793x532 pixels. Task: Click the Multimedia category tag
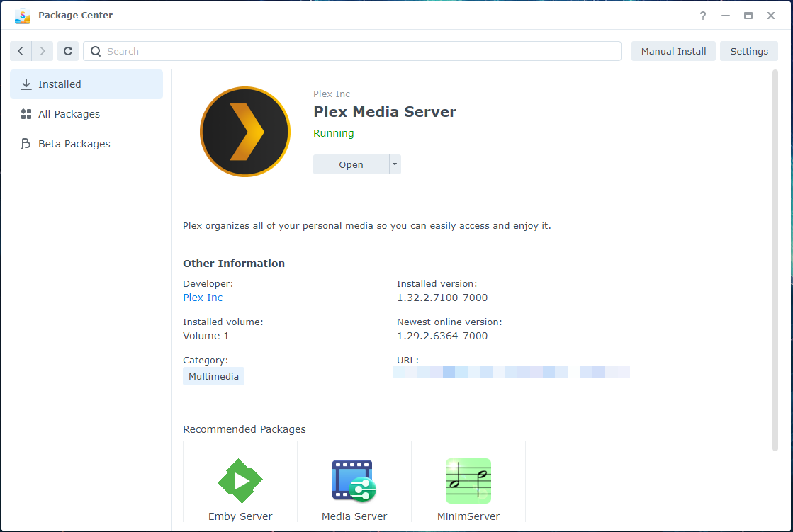tap(213, 376)
